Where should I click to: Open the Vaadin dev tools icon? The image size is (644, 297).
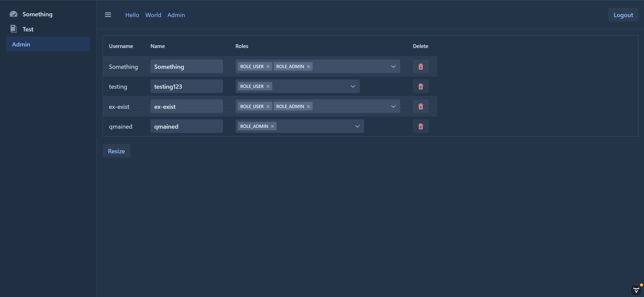(x=636, y=290)
